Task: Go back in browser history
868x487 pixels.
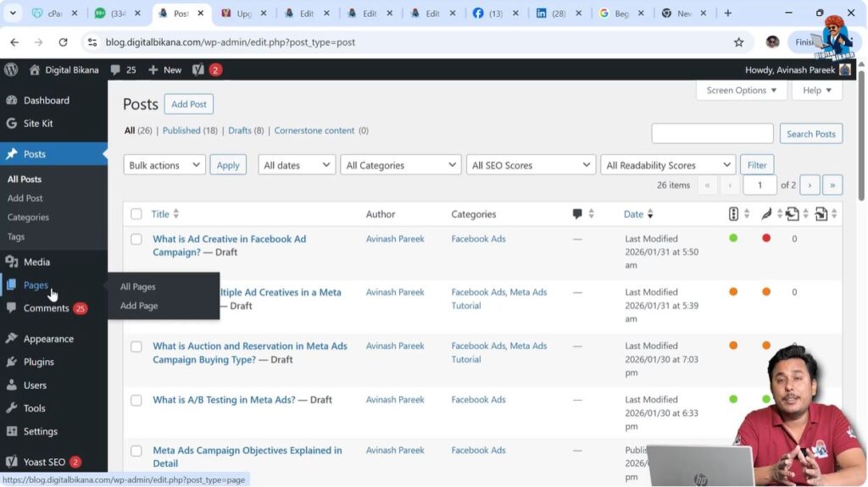Action: click(14, 42)
